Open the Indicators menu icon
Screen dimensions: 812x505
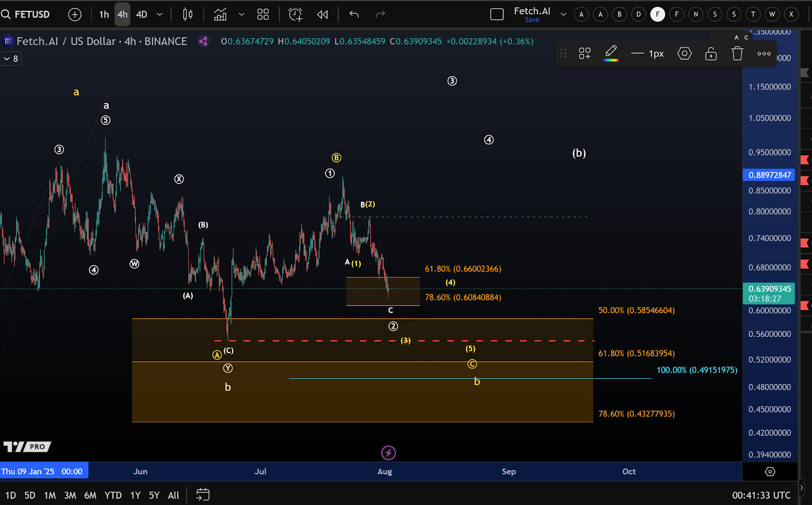click(x=220, y=14)
